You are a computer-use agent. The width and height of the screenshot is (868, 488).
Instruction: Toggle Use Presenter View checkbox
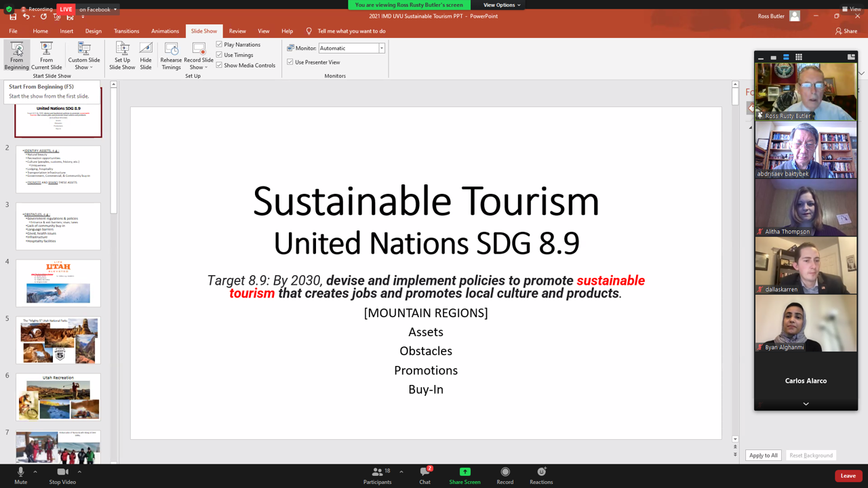tap(290, 62)
